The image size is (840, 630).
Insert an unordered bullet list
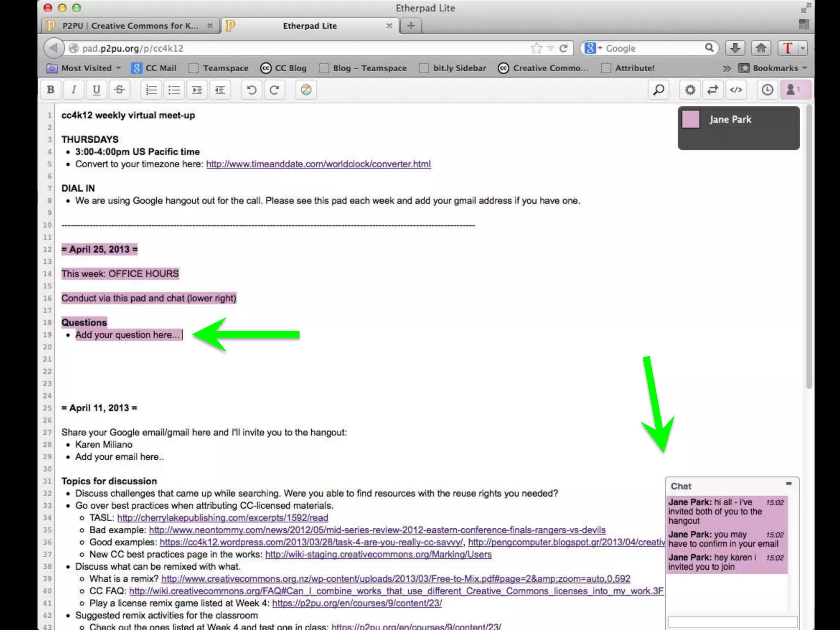[x=174, y=90]
